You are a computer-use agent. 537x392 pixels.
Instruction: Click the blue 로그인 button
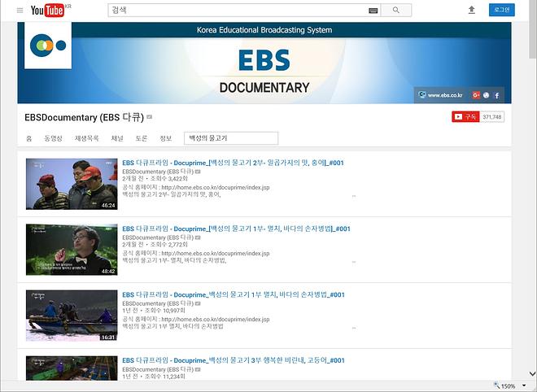502,10
